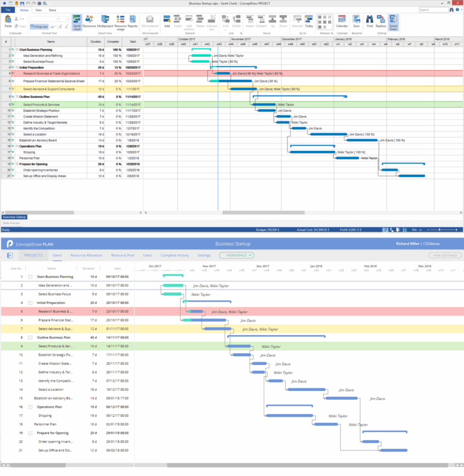Click the Cut scissors icon

[x=16, y=19]
